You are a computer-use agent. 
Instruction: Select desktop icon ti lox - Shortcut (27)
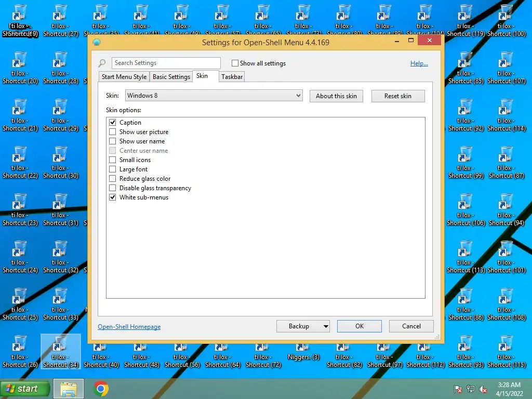click(61, 20)
